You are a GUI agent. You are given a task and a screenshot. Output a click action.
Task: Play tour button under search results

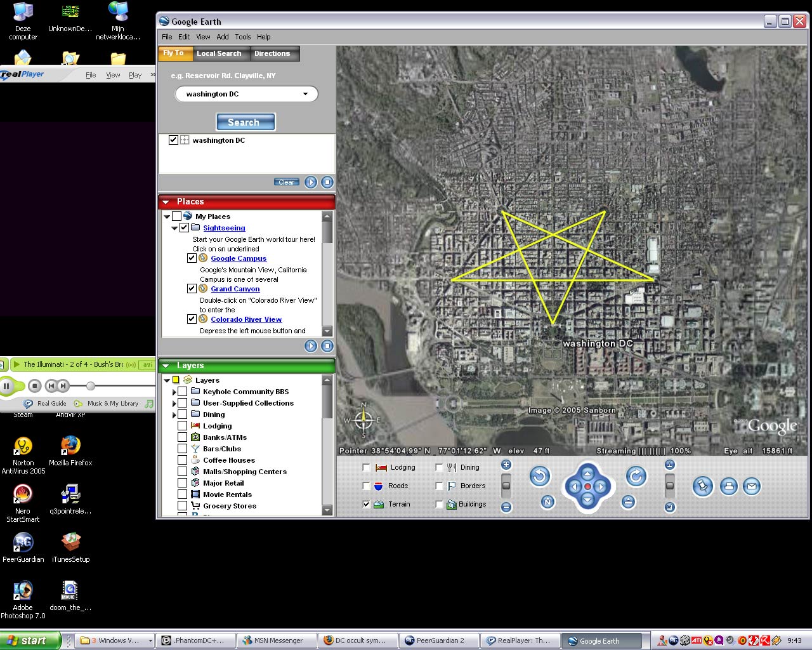tap(311, 182)
